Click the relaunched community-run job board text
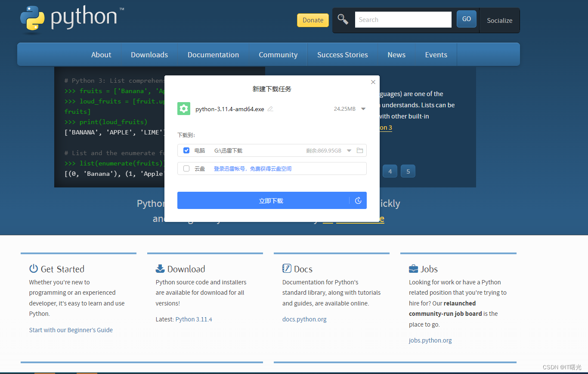Screen dimensions: 588x374 tap(445, 309)
